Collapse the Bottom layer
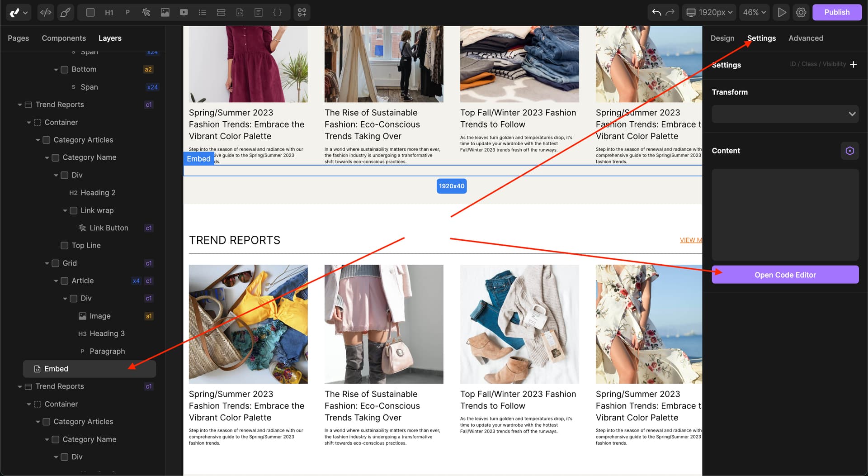Viewport: 868px width, 476px height. [x=56, y=70]
